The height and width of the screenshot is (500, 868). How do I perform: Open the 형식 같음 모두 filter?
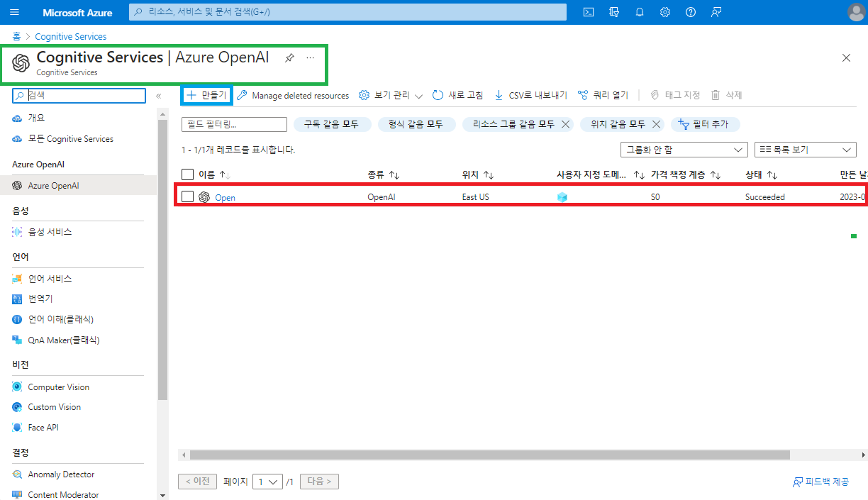click(x=416, y=124)
